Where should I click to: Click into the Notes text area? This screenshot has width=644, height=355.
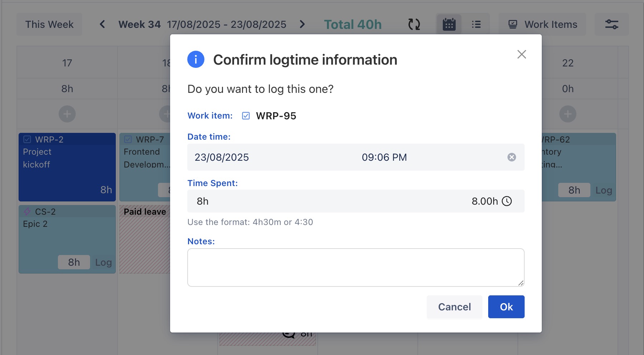[356, 267]
